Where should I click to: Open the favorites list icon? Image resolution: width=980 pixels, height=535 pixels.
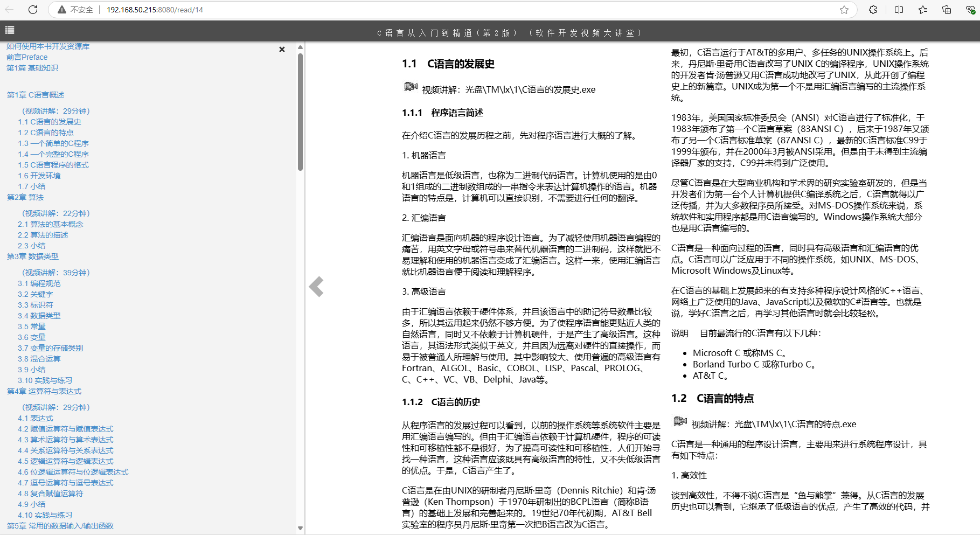[923, 10]
